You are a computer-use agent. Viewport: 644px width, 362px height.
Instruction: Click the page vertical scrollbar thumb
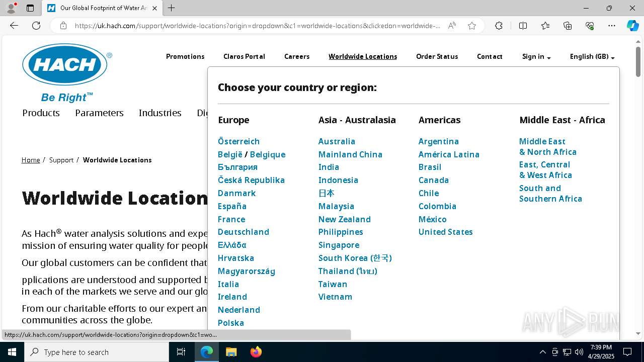[x=638, y=61]
